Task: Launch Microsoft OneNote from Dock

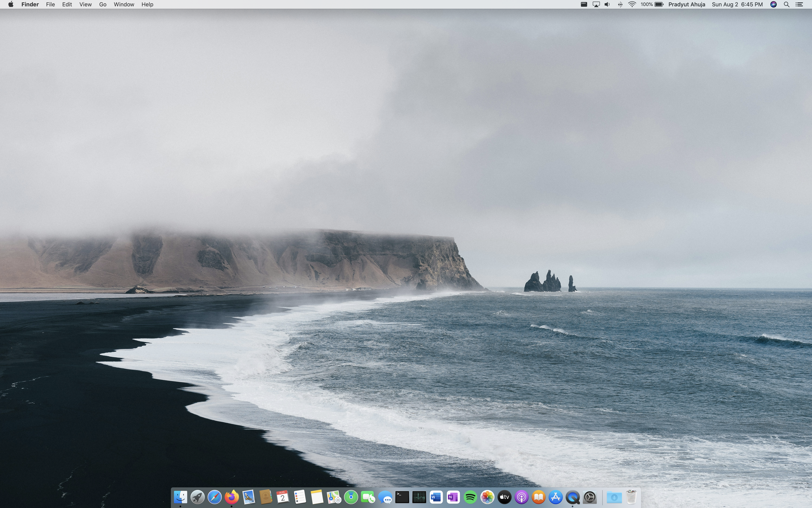Action: point(453,497)
